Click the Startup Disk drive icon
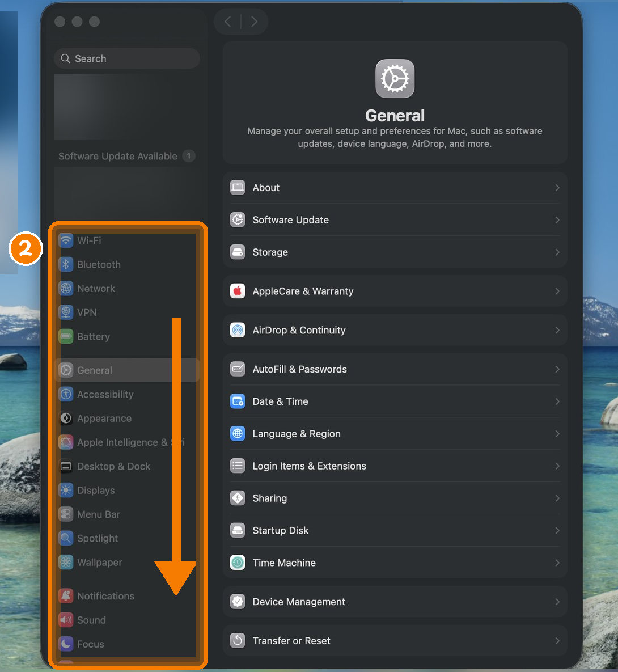Image resolution: width=618 pixels, height=672 pixels. click(238, 530)
